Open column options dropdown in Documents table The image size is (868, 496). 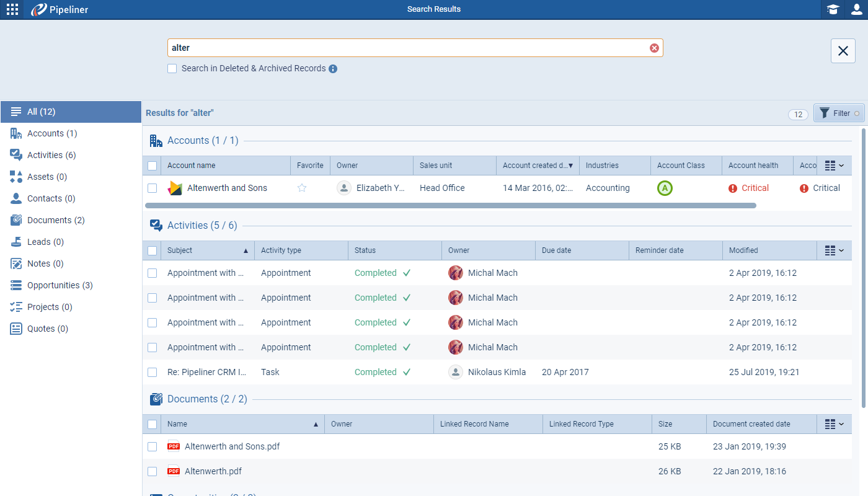(834, 424)
